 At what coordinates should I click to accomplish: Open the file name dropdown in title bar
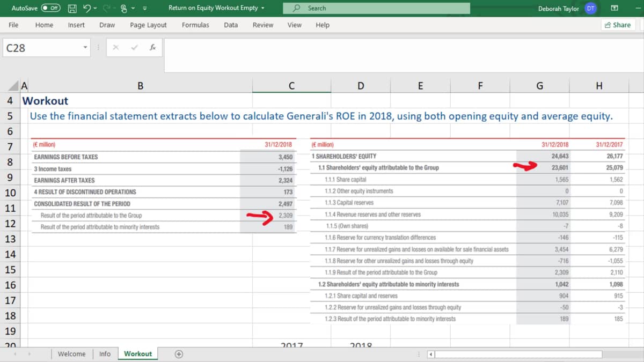(263, 8)
